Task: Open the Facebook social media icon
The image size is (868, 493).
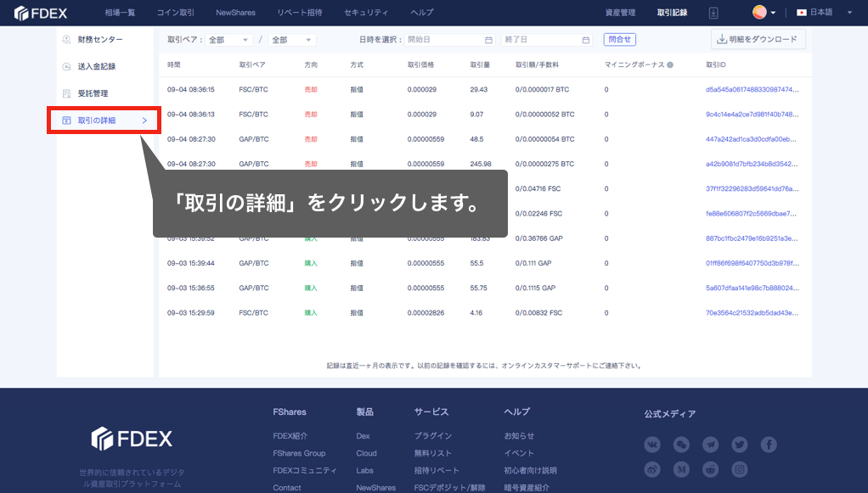Action: 769,445
